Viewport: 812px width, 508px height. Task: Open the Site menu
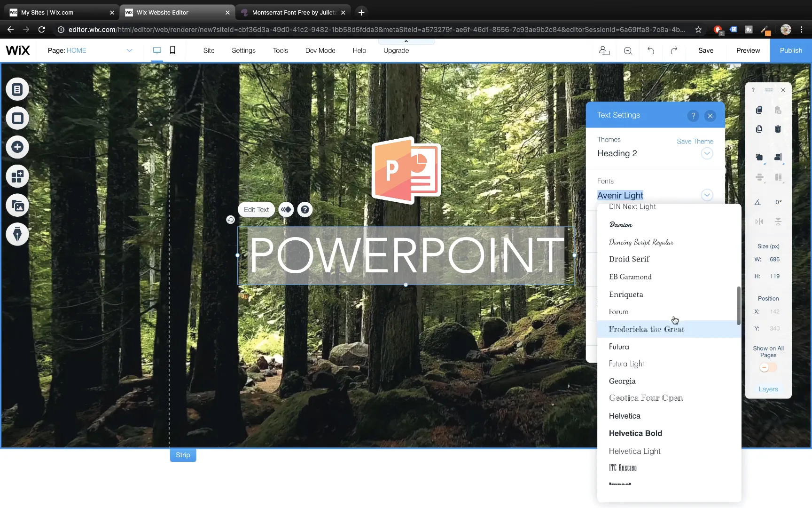click(x=209, y=50)
